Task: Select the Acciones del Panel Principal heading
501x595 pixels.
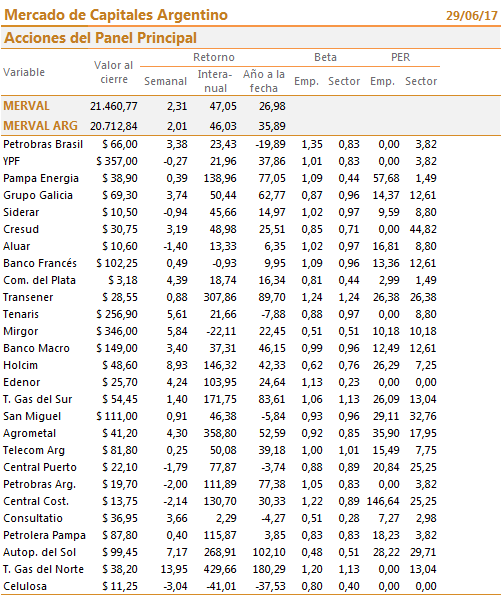Action: click(100, 38)
